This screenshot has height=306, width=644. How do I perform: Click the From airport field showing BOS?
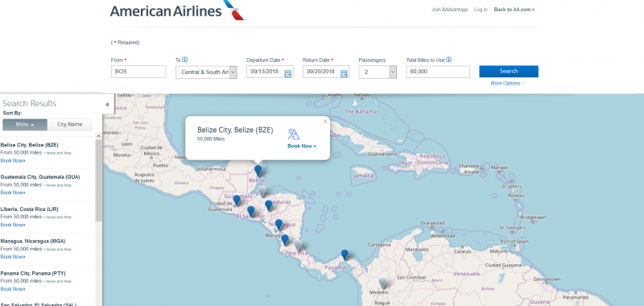click(138, 72)
